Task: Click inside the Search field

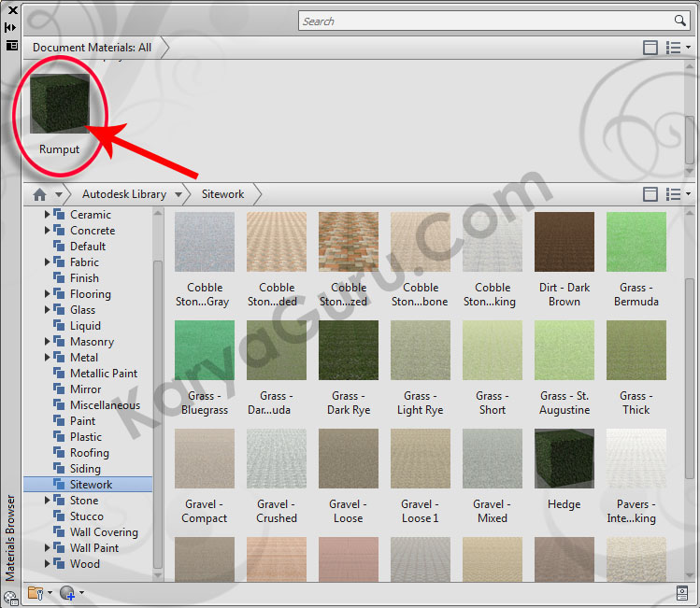Action: pyautogui.click(x=486, y=21)
